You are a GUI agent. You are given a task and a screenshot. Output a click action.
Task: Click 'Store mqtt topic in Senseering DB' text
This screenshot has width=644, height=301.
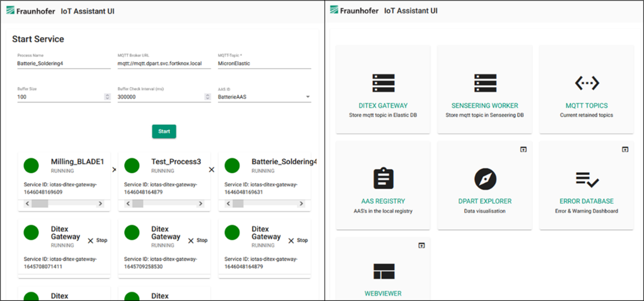coord(484,115)
